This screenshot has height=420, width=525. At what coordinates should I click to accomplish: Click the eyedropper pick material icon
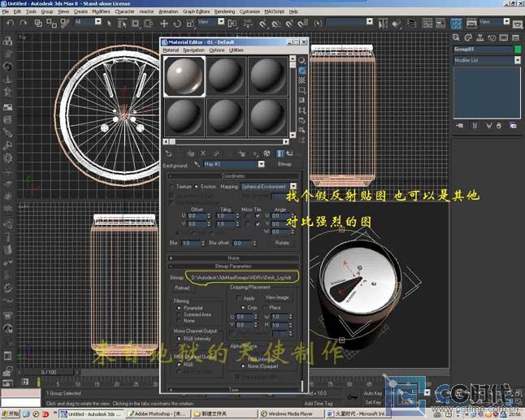(x=197, y=164)
